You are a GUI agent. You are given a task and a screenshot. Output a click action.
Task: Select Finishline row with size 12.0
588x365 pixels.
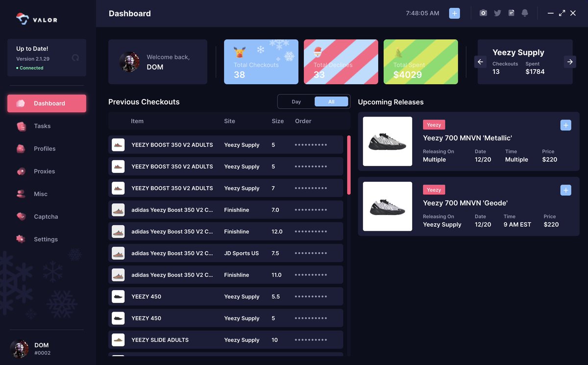pyautogui.click(x=226, y=231)
